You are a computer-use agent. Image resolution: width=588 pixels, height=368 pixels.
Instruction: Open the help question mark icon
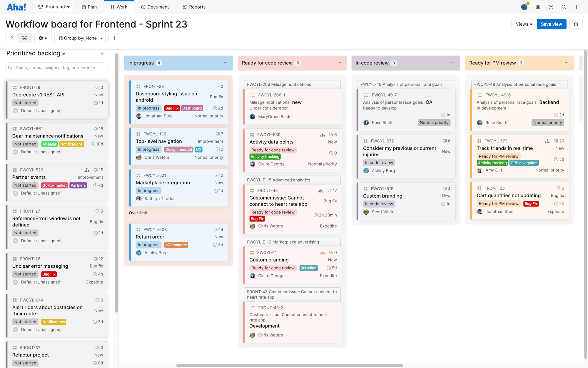551,7
